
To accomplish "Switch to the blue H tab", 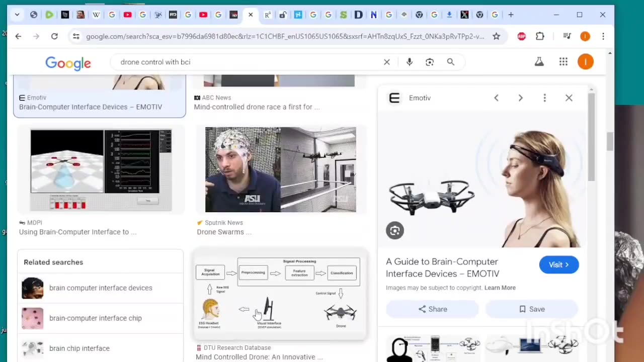I will (298, 15).
